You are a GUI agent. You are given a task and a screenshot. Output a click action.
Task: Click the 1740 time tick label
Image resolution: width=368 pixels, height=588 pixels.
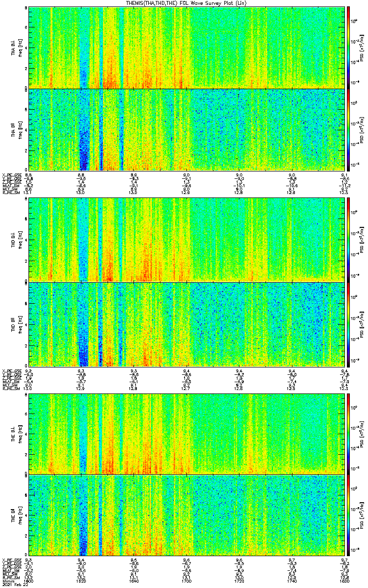tap(291, 581)
